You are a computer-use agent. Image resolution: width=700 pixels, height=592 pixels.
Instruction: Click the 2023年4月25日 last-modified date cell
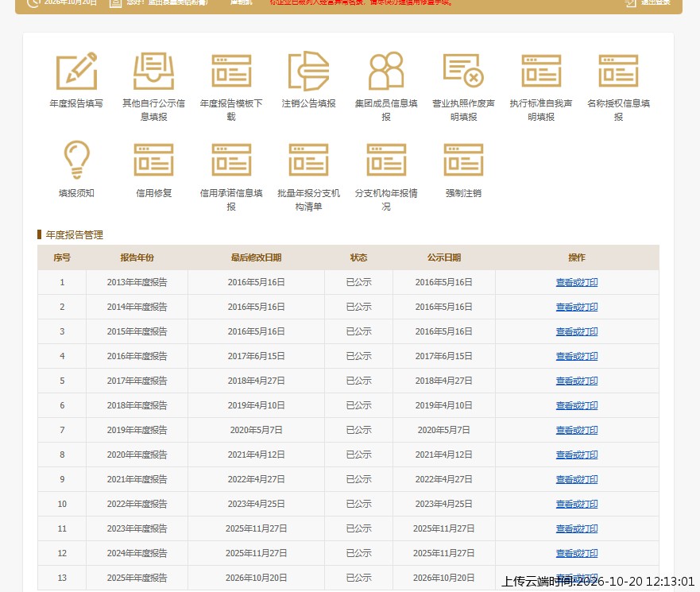257,504
